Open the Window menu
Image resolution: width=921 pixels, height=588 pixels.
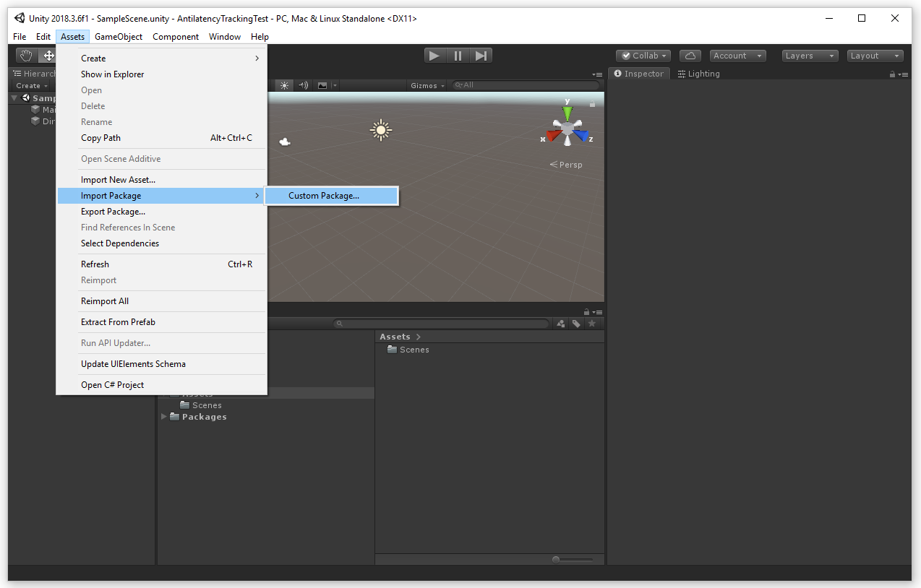tap(225, 37)
